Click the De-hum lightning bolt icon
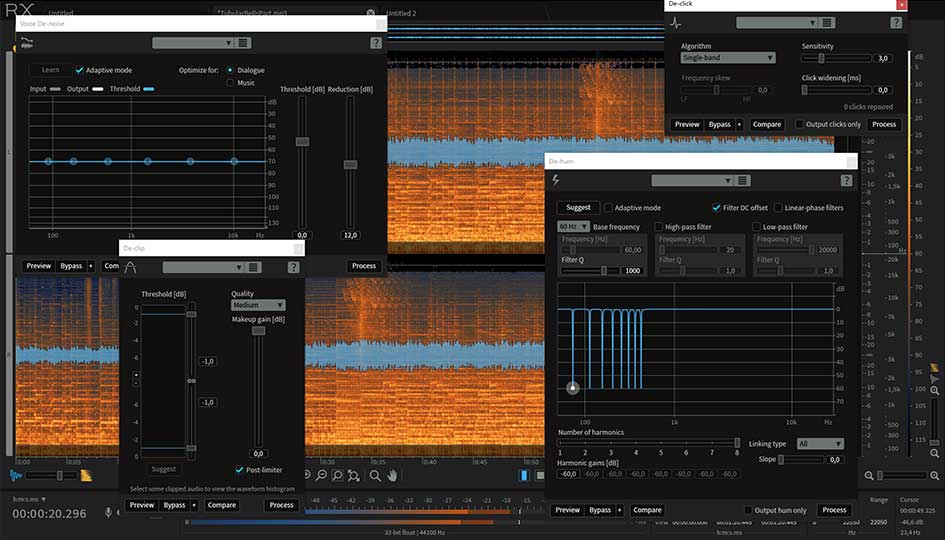This screenshot has height=540, width=945. click(556, 180)
